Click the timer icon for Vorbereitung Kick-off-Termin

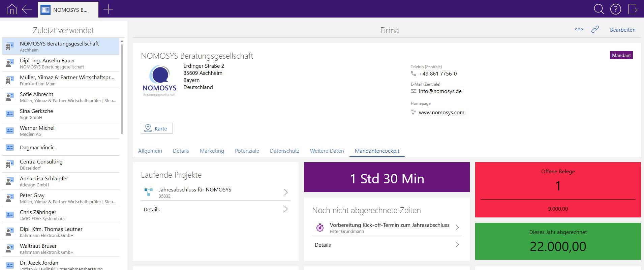click(320, 228)
